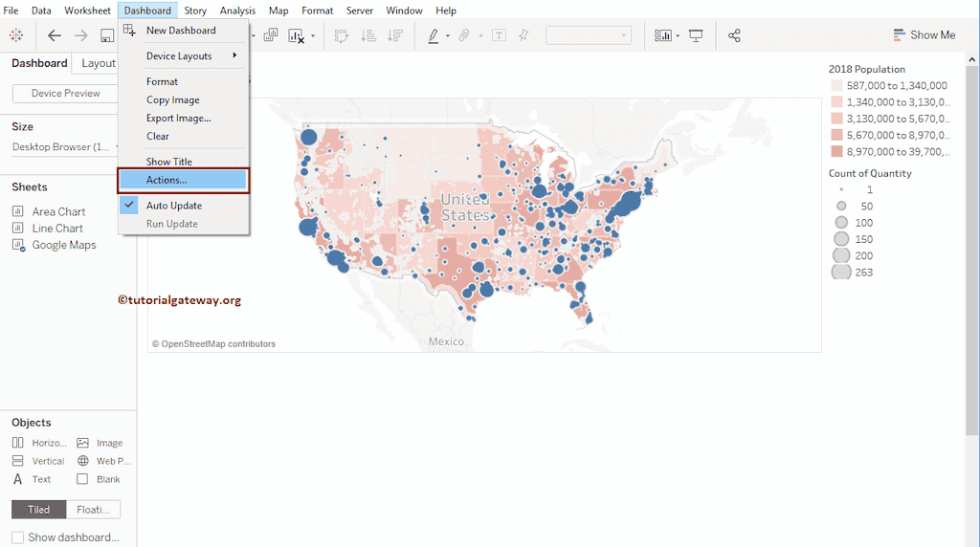Click the Sort ascending toolbar icon

click(368, 35)
